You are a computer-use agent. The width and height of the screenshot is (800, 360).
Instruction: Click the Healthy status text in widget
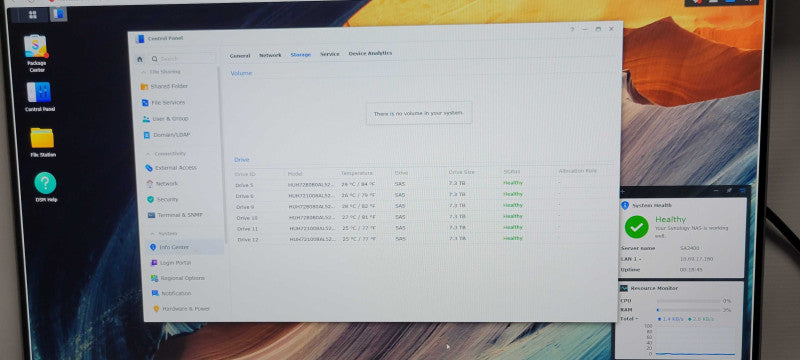tap(670, 219)
